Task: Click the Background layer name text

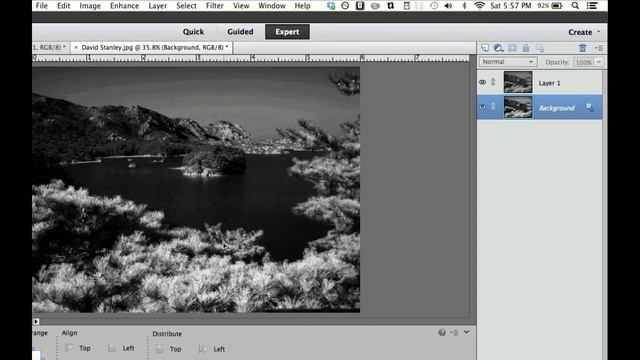Action: click(557, 108)
